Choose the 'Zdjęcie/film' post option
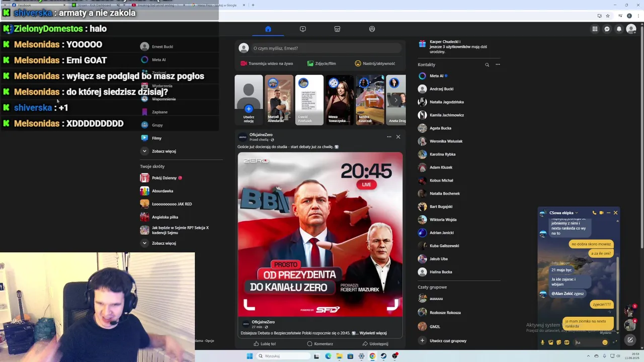644x362 pixels. point(321,63)
